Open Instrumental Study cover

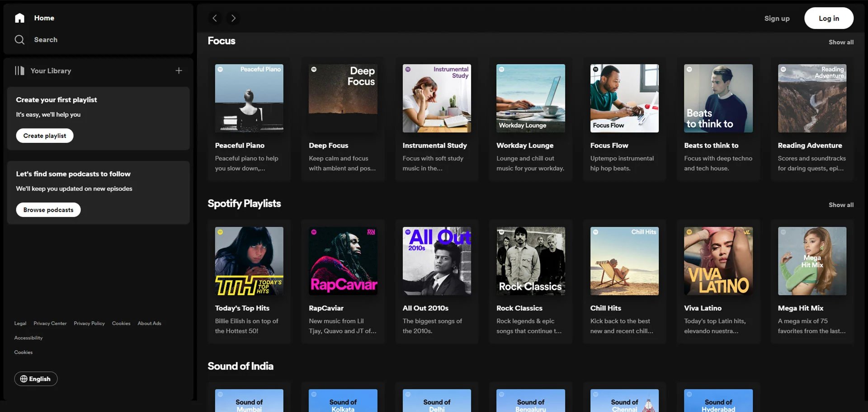[x=437, y=98]
